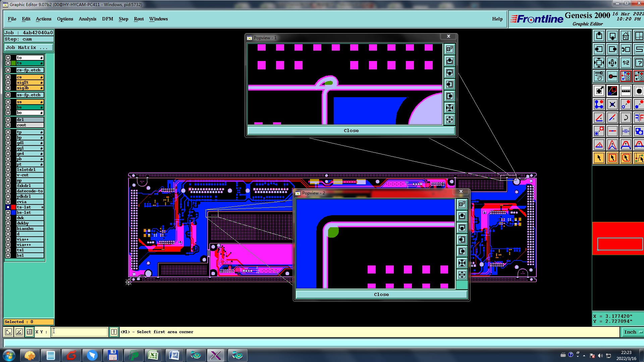The height and width of the screenshot is (362, 644).
Task: Expand the Job Matrix button
Action: 29,48
